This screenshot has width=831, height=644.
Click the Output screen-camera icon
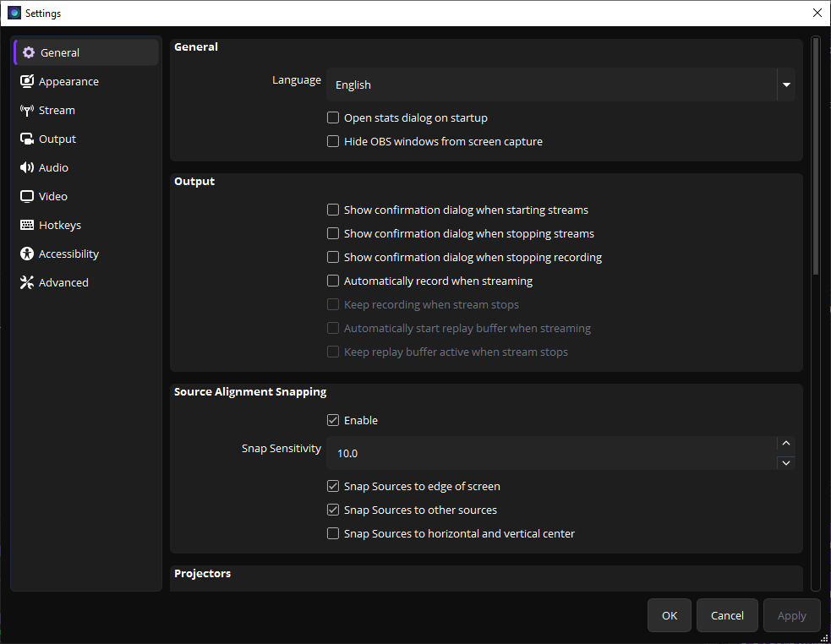coord(27,139)
